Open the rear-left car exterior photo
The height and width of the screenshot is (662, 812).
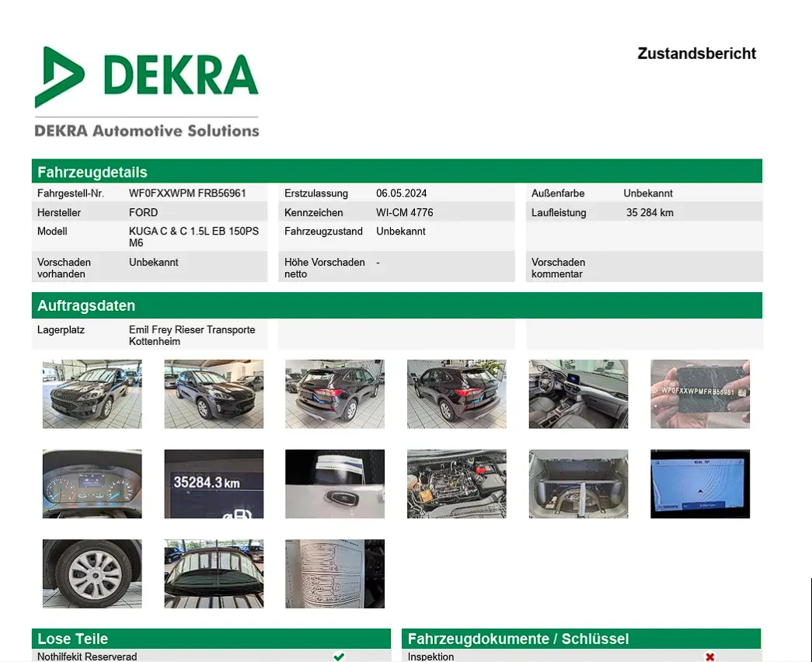coord(457,394)
